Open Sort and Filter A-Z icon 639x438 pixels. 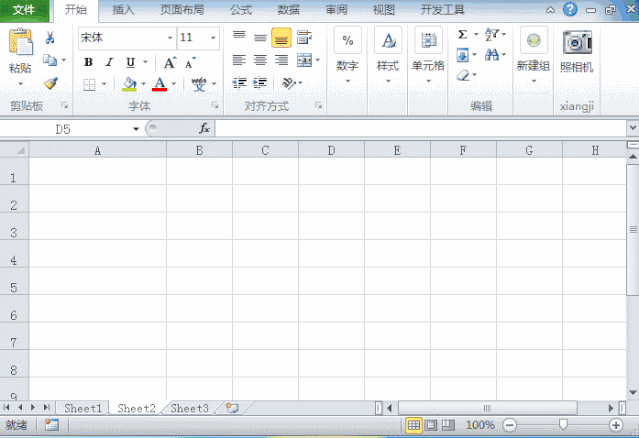pos(491,35)
